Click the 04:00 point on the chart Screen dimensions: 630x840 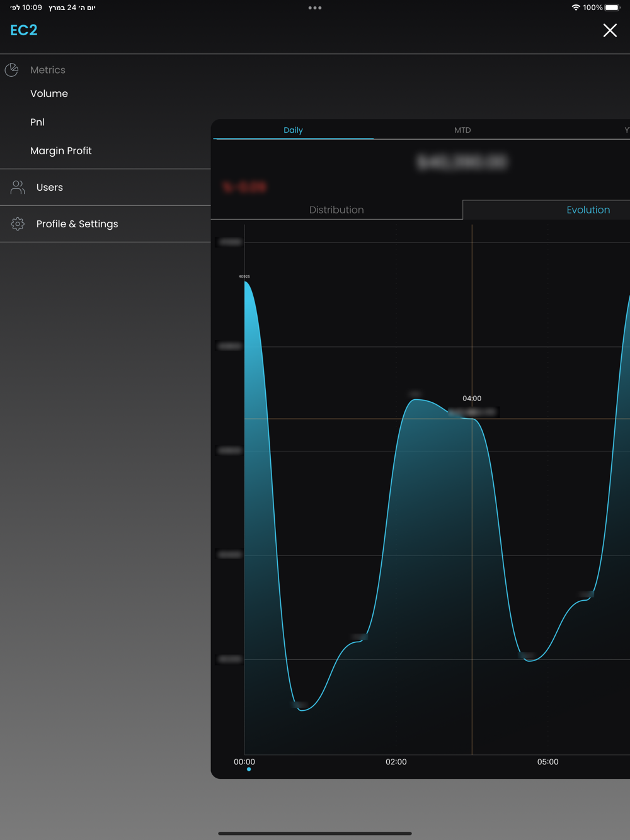point(472,419)
